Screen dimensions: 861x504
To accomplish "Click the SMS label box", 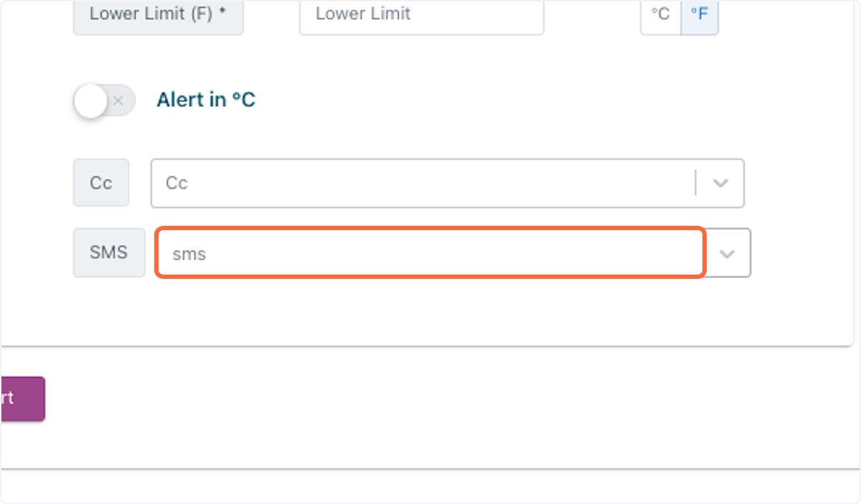I will pos(109,252).
